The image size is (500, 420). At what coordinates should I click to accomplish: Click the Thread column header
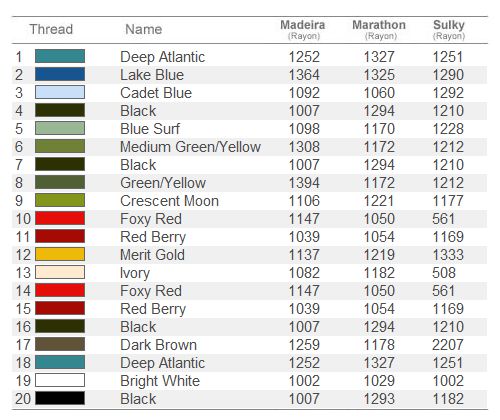pos(51,29)
